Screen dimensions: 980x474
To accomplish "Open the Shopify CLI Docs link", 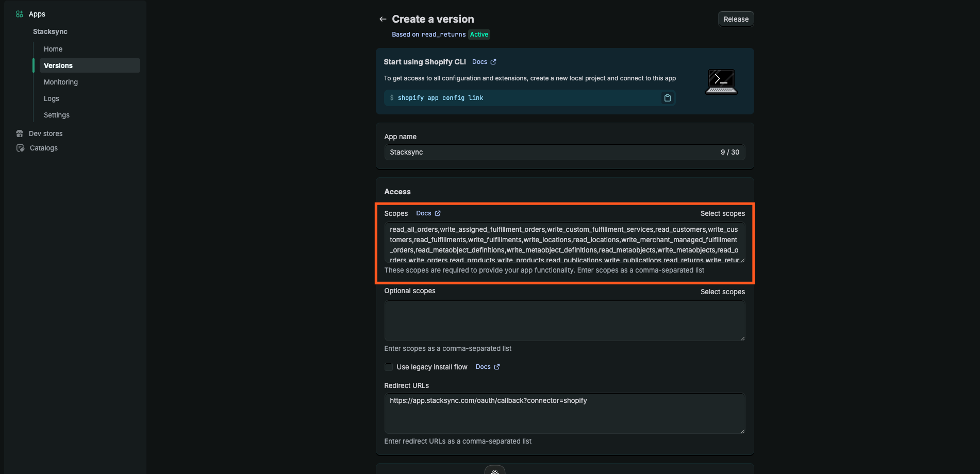I will click(x=479, y=62).
